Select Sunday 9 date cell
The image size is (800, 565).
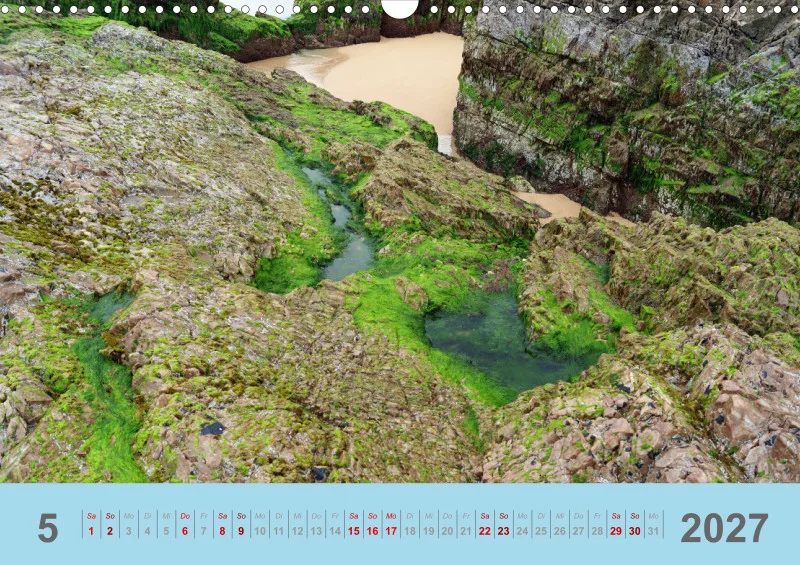(x=241, y=524)
